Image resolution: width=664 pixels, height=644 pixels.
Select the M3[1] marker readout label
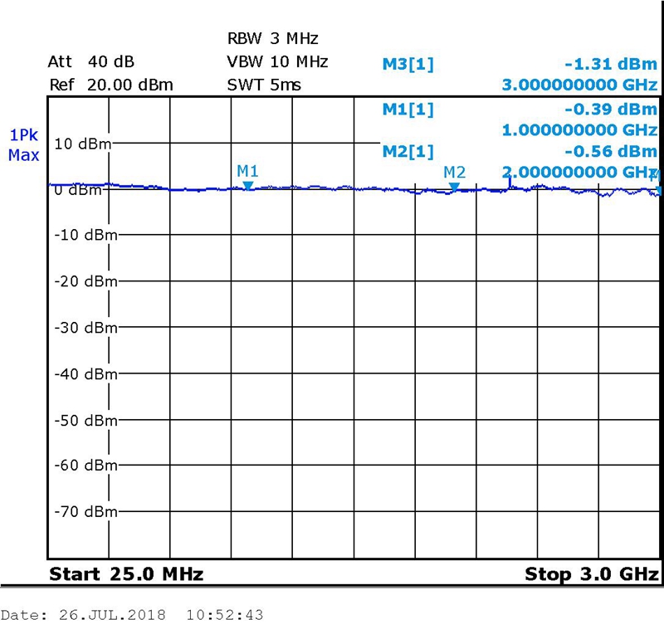coord(408,64)
